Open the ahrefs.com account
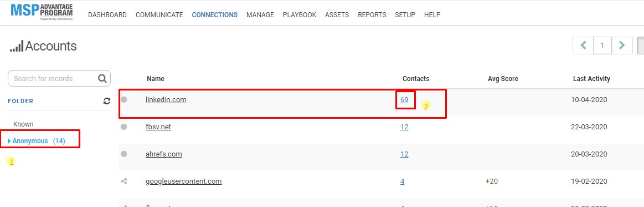The height and width of the screenshot is (207, 644). point(163,154)
